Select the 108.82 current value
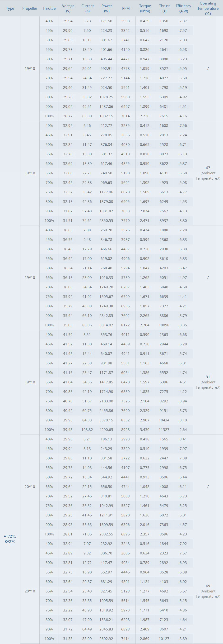Screen dimensions: 223x644 (87, 429)
